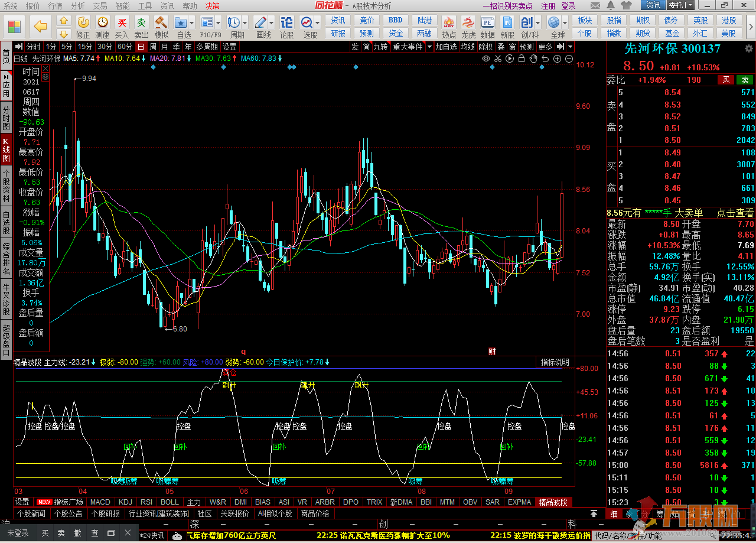Switch to the 个股公告 tab
756x543 pixels.
click(x=68, y=513)
